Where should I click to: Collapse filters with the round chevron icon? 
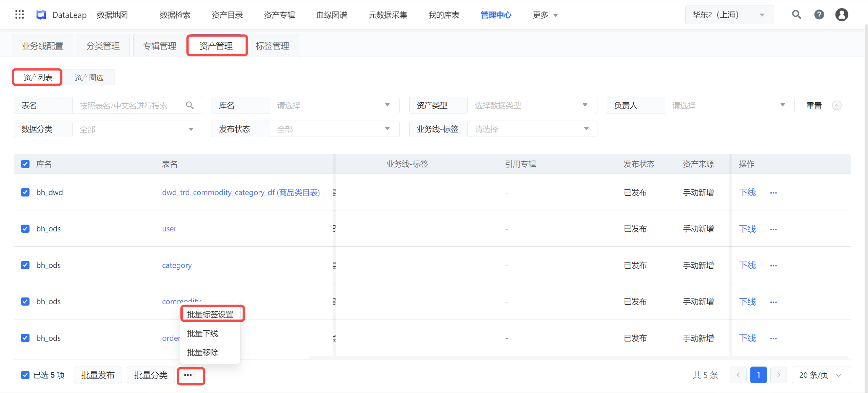pos(837,105)
